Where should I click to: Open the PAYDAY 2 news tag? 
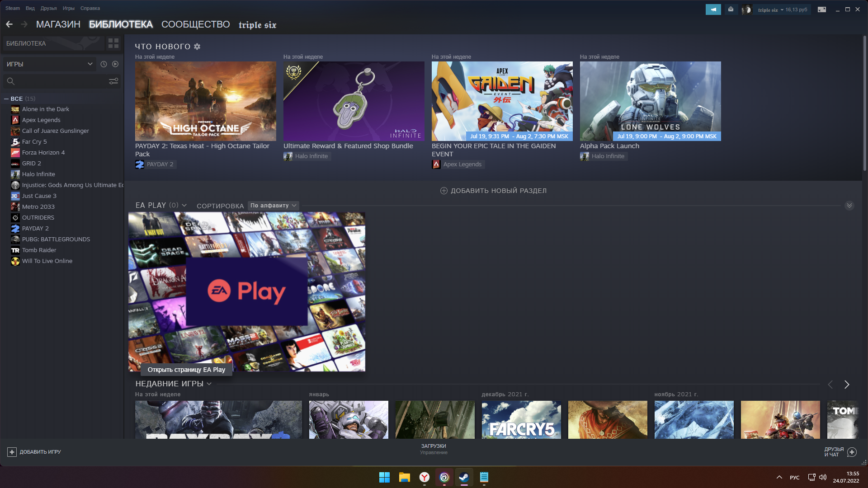click(156, 164)
